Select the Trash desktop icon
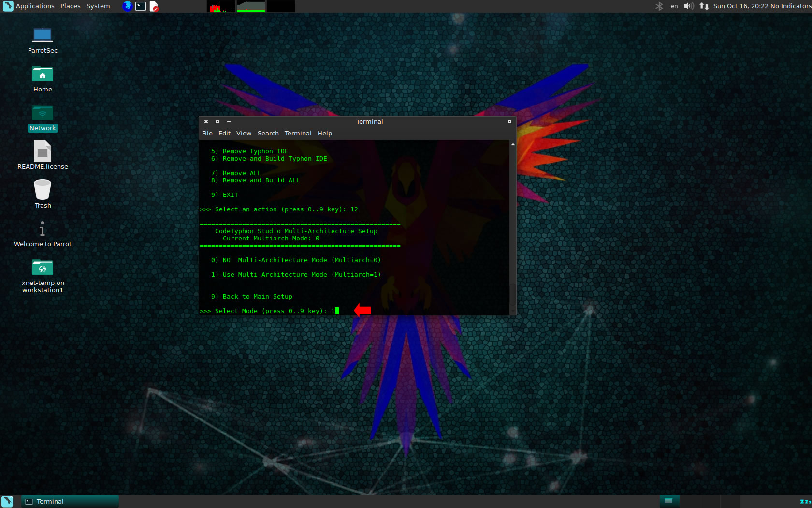Screen dimensions: 812x508 pyautogui.click(x=43, y=190)
